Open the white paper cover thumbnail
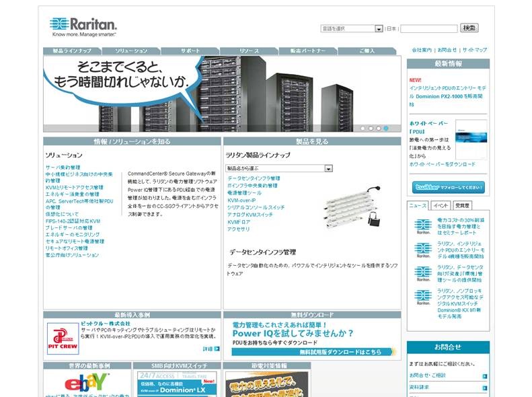532x397 pixels. pyautogui.click(x=471, y=140)
